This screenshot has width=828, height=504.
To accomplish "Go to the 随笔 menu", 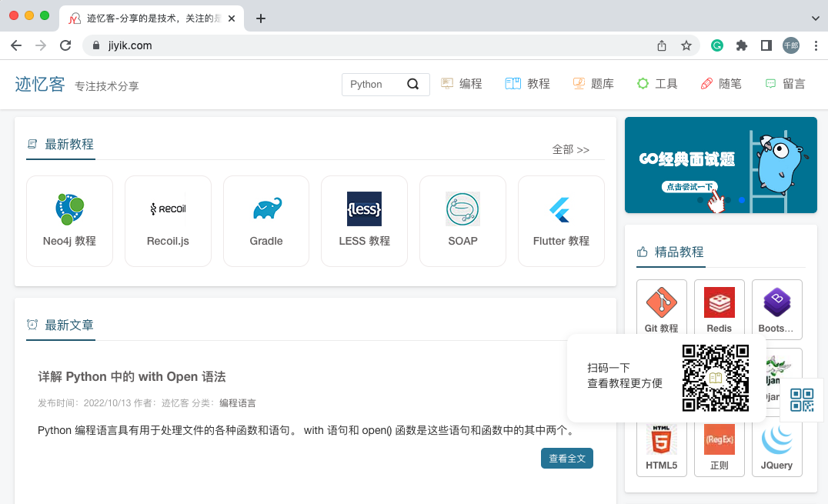I will (x=721, y=83).
